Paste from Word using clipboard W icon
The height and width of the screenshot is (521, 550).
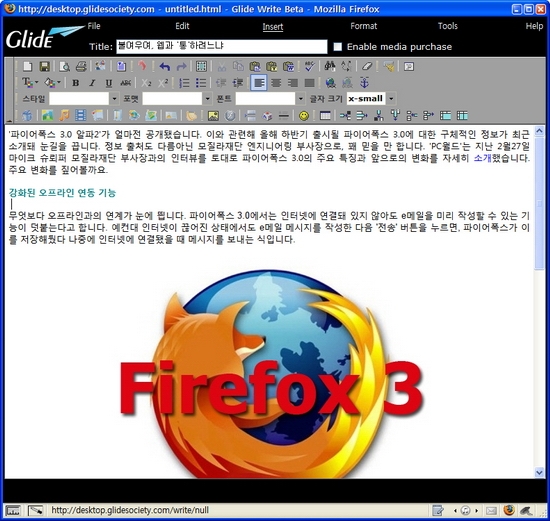[x=288, y=66]
